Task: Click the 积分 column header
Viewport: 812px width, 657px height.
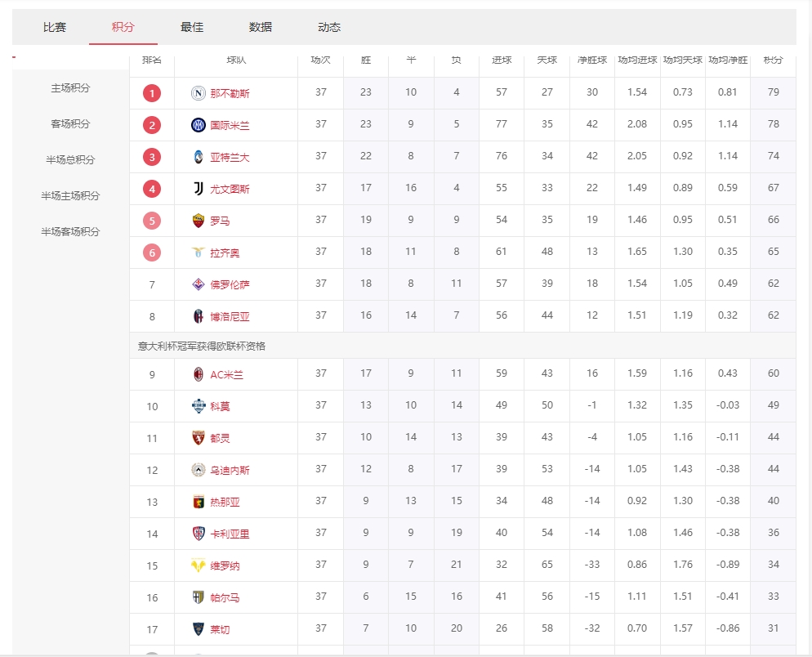Action: 773,60
